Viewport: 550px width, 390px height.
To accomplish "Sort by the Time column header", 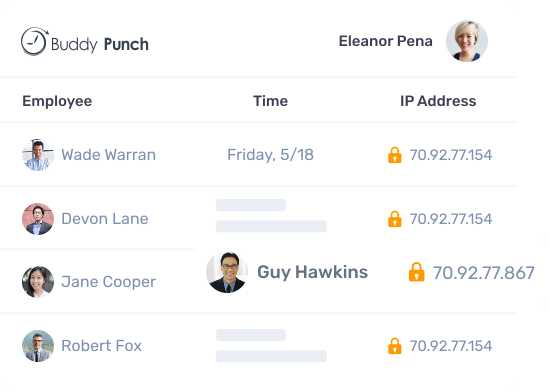I will pos(270,101).
